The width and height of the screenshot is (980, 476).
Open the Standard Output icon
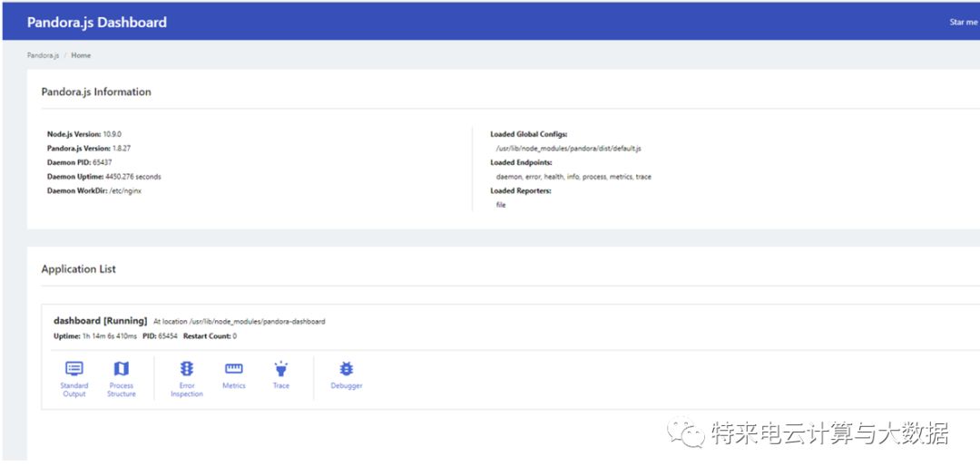[x=74, y=369]
